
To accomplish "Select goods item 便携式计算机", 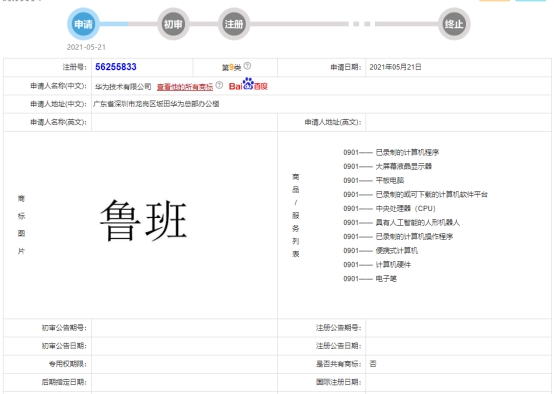I will coord(396,251).
